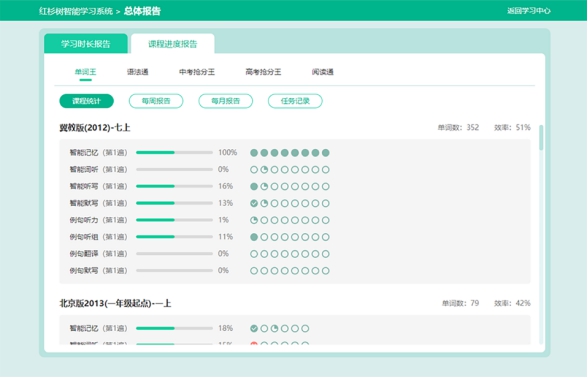Viewport: 588px width, 378px height.
Task: Click the checkmark circle in 北京版 智能记忆 row
Action: coord(254,328)
